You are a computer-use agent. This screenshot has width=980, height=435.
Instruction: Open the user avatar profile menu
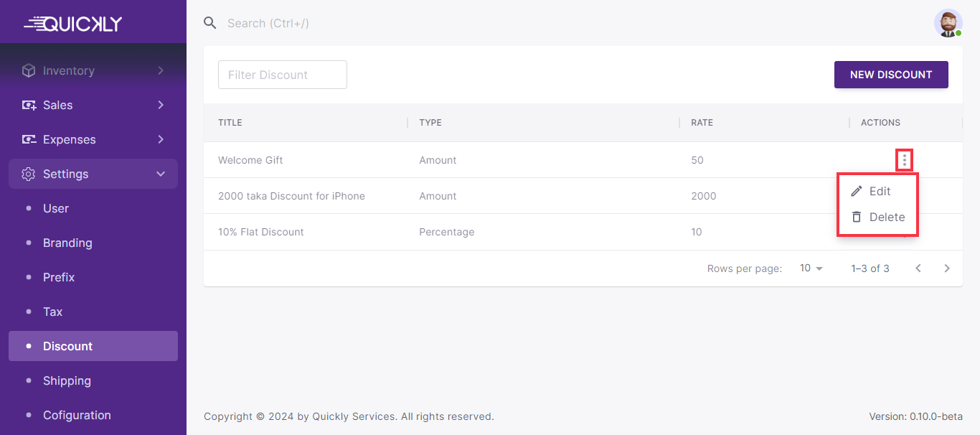click(948, 23)
